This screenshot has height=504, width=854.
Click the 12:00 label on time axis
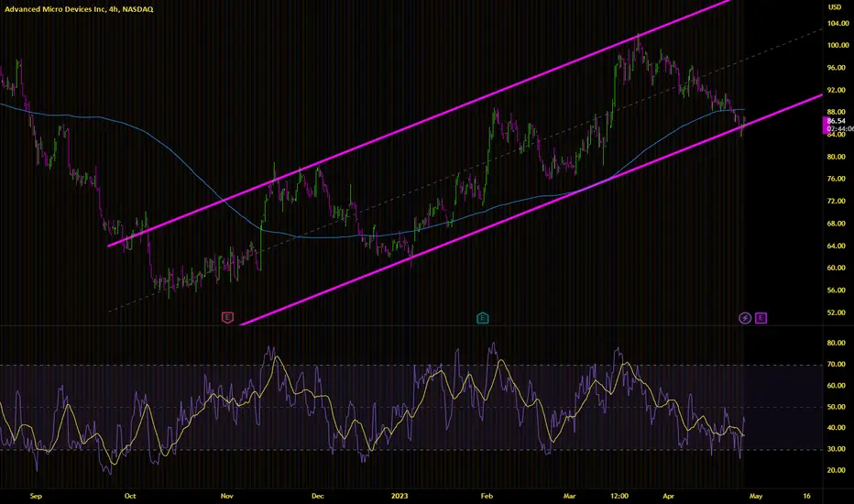[619, 496]
